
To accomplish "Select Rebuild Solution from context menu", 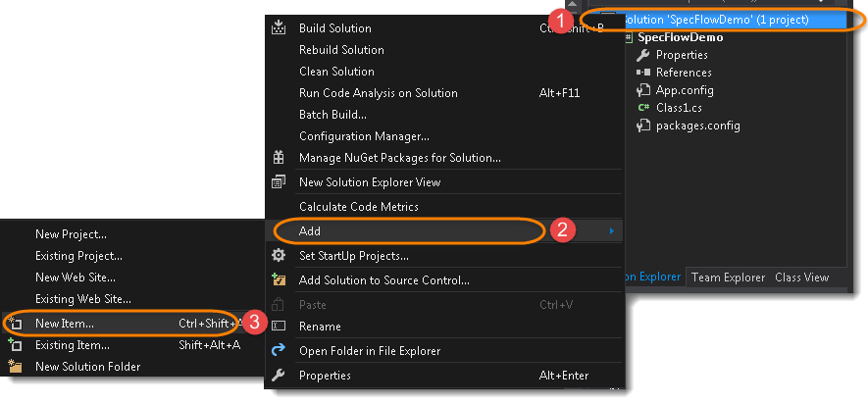I will click(x=341, y=50).
